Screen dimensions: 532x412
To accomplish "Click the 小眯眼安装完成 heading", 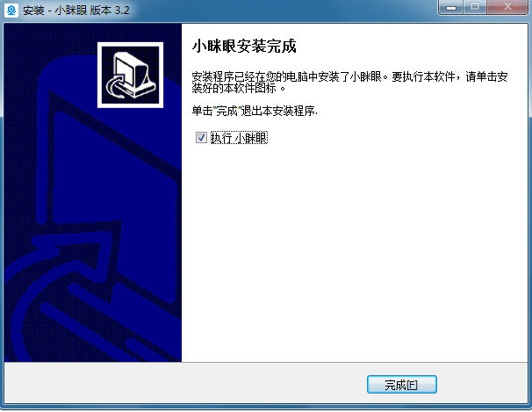I will click(x=244, y=47).
